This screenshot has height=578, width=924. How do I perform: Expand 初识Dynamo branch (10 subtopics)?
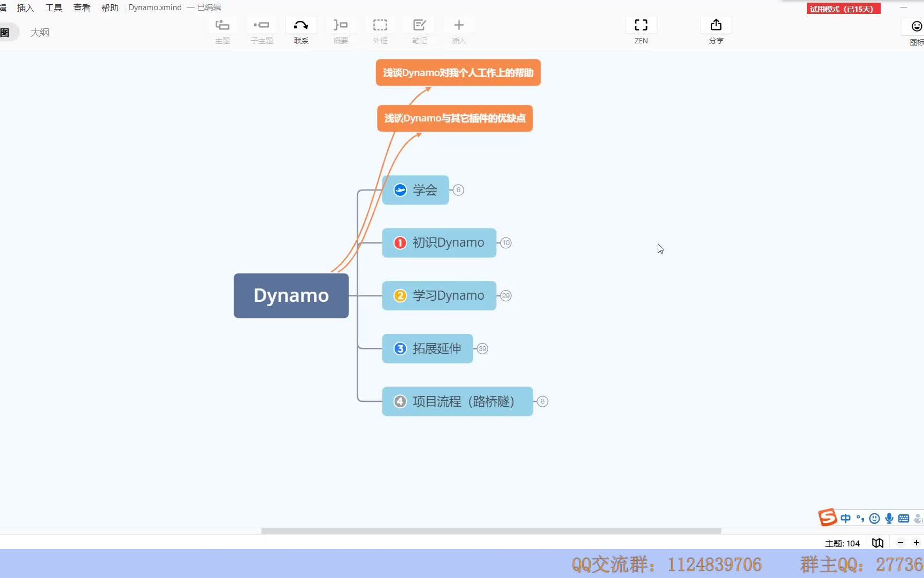point(506,243)
